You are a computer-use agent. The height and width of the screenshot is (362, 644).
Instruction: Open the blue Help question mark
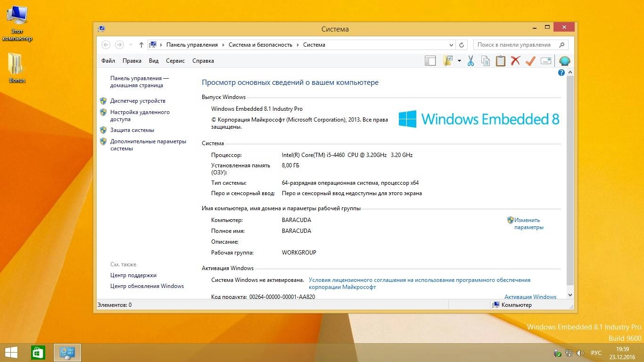point(561,73)
